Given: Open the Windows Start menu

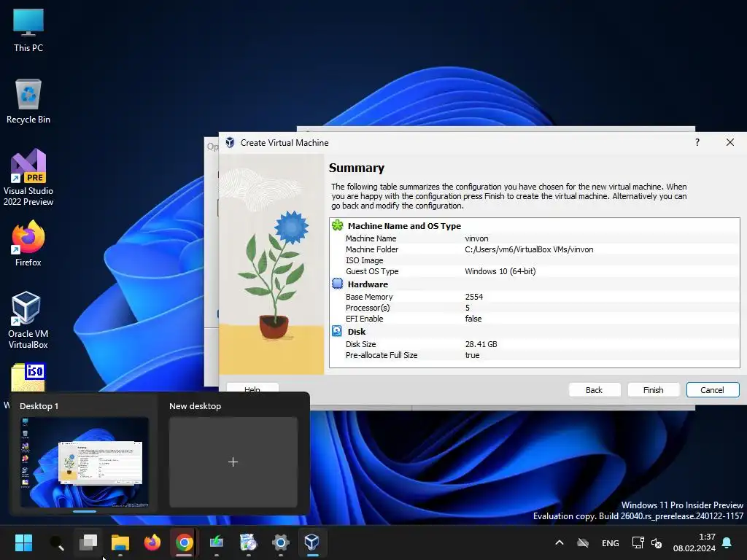Looking at the screenshot, I should tap(23, 542).
